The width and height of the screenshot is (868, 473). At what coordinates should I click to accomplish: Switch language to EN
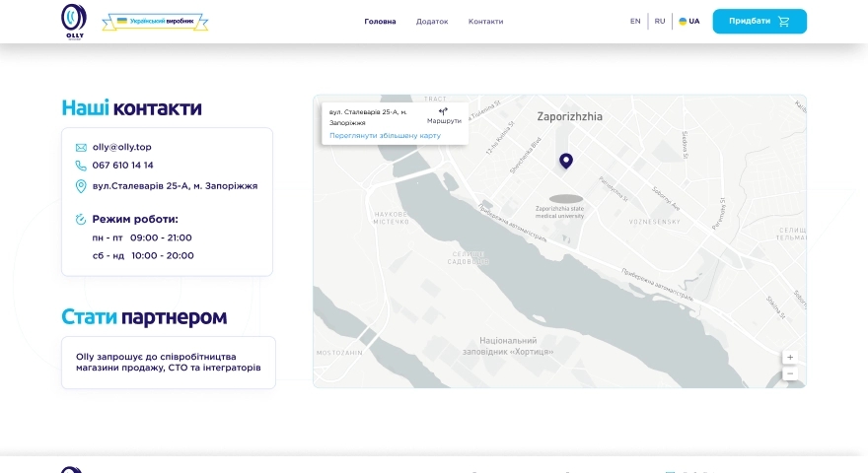click(635, 21)
